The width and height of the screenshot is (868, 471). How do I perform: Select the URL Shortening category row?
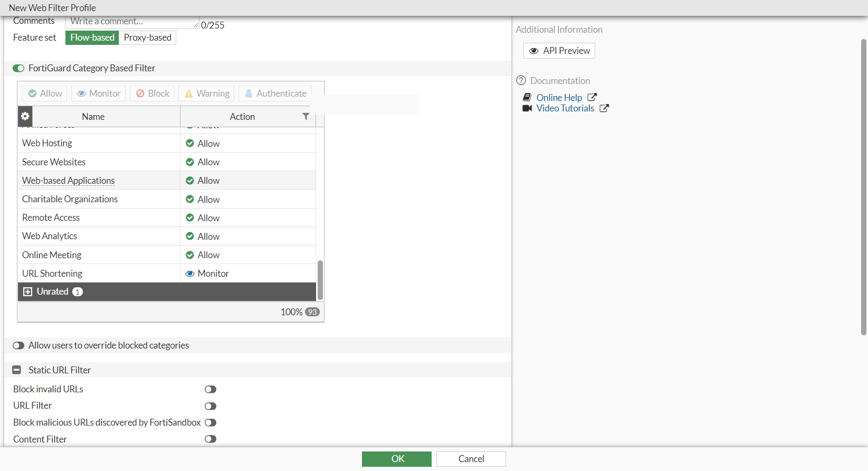tap(167, 274)
